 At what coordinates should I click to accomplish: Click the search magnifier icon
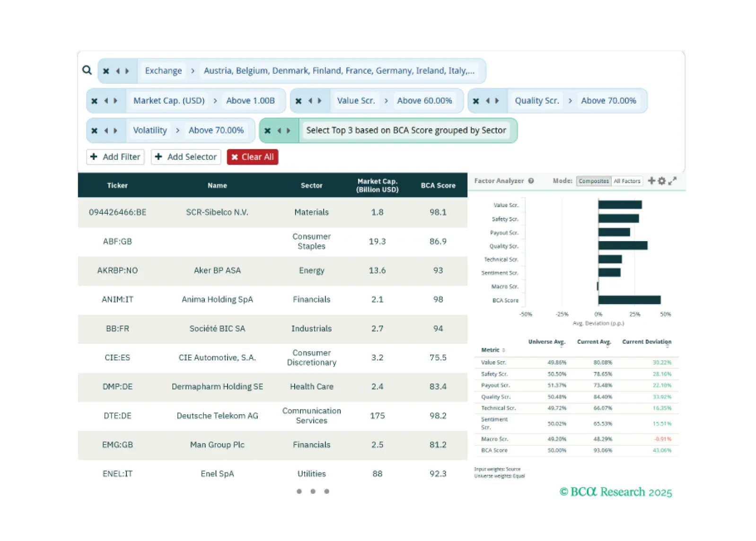coord(87,70)
